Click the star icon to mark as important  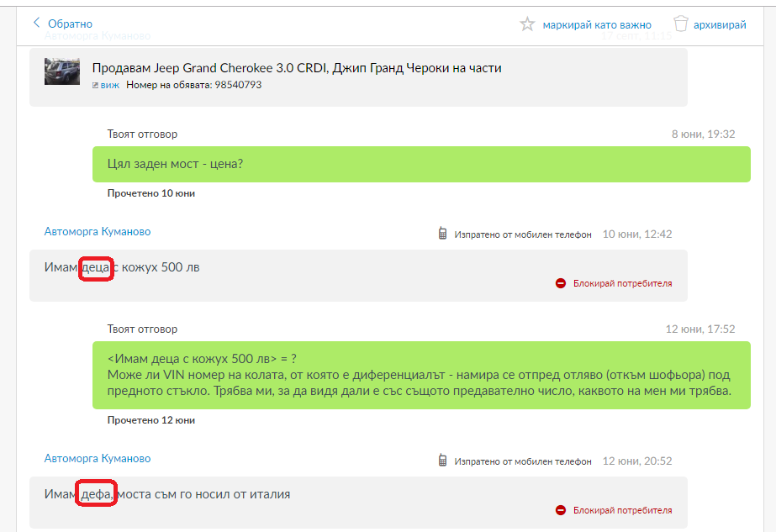527,24
